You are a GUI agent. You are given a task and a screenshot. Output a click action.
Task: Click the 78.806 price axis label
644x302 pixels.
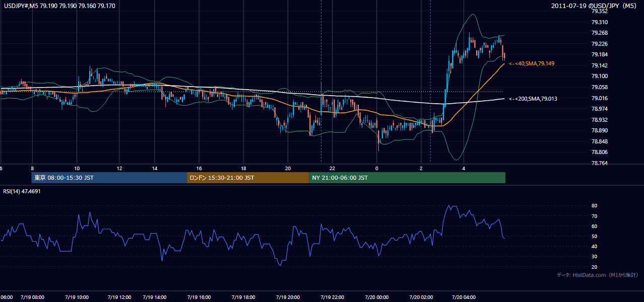600,152
